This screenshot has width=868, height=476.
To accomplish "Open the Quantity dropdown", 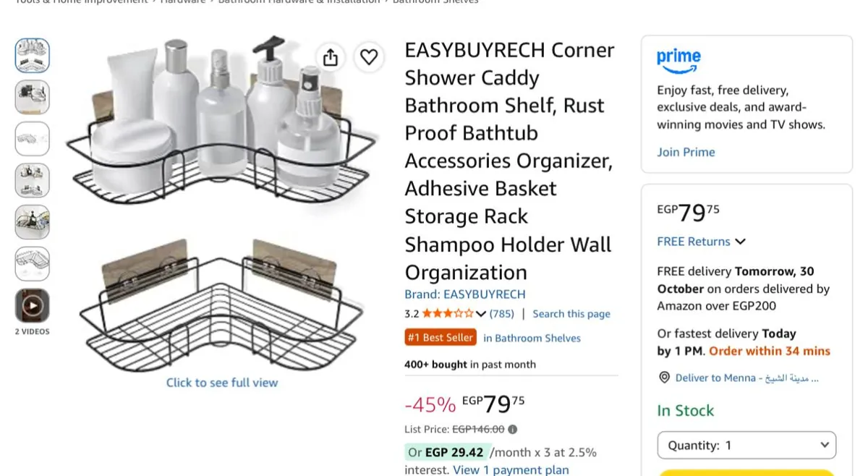I will [x=746, y=445].
